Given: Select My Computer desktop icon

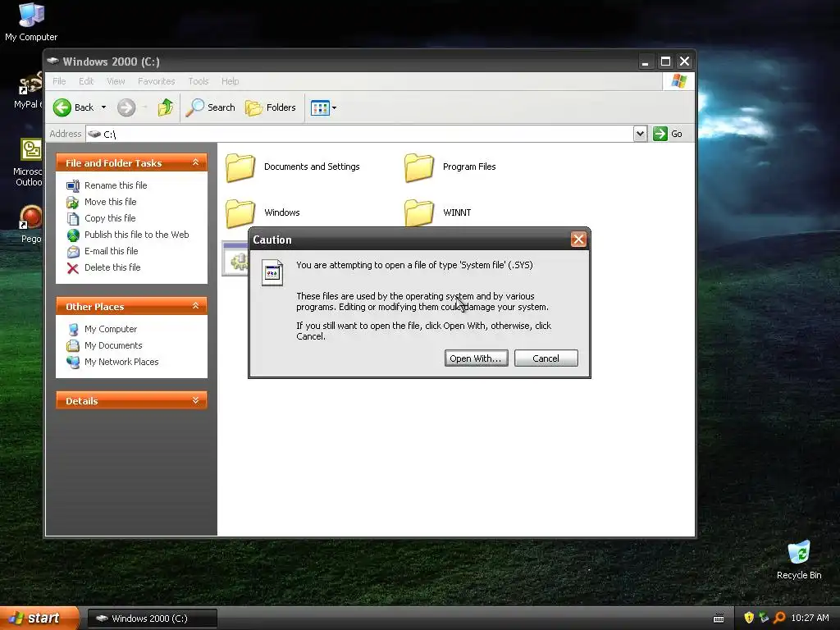Looking at the screenshot, I should click(x=31, y=22).
